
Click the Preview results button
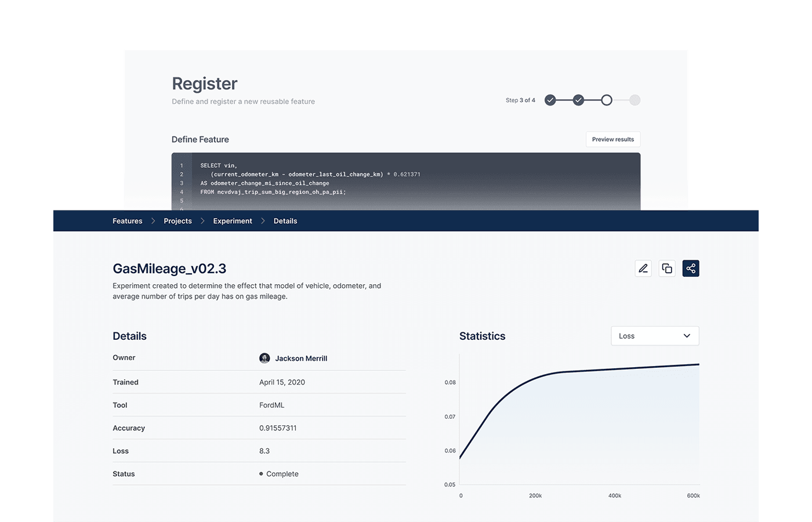[613, 139]
